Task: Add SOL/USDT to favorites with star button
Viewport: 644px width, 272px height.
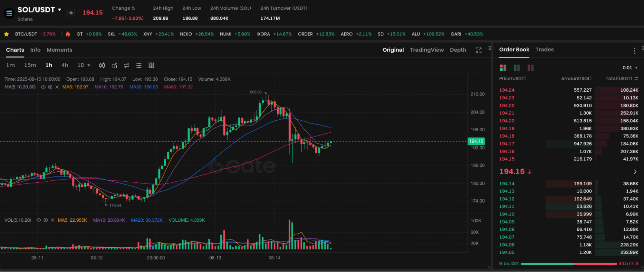Action: coord(71,13)
